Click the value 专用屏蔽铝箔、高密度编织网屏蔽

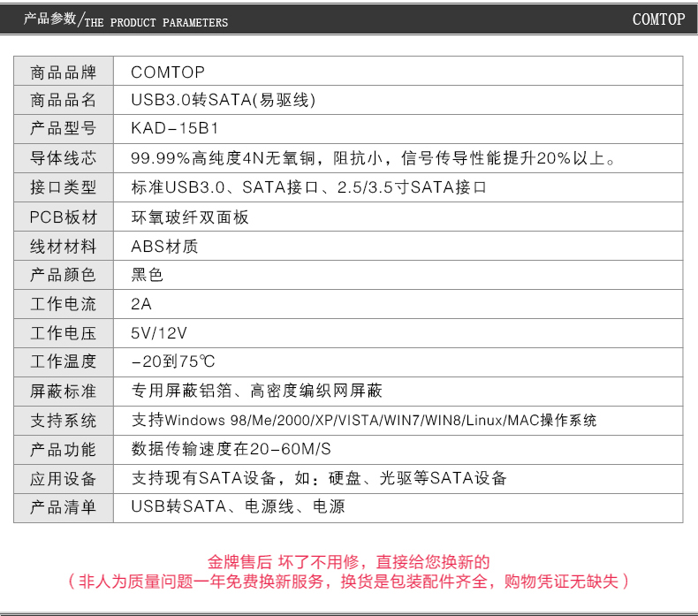[x=257, y=391]
